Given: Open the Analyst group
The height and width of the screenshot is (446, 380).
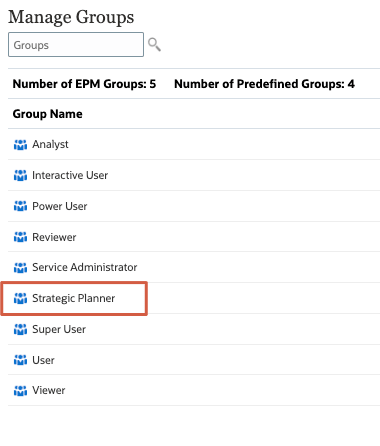Looking at the screenshot, I should [50, 144].
